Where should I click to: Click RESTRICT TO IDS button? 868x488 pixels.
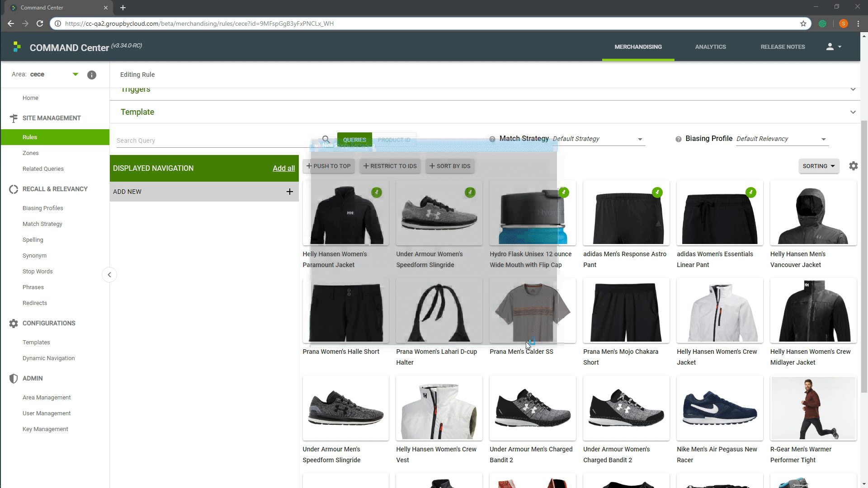(x=390, y=166)
